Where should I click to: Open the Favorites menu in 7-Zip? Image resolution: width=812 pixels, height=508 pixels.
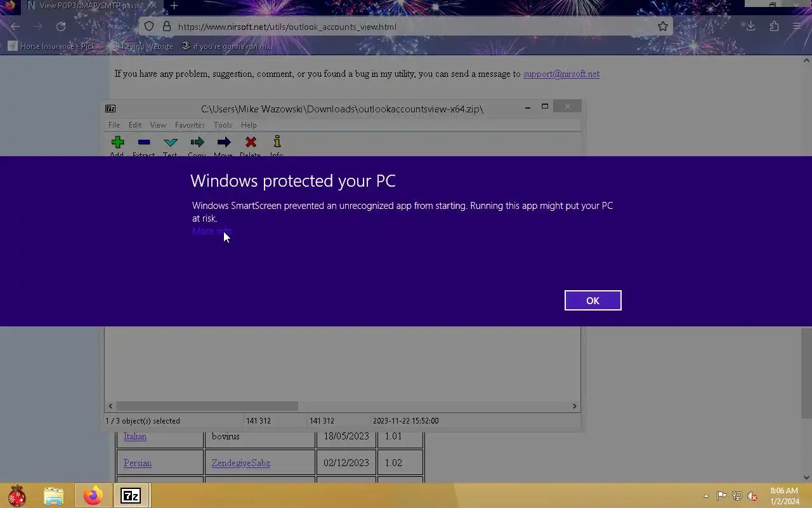(x=190, y=125)
